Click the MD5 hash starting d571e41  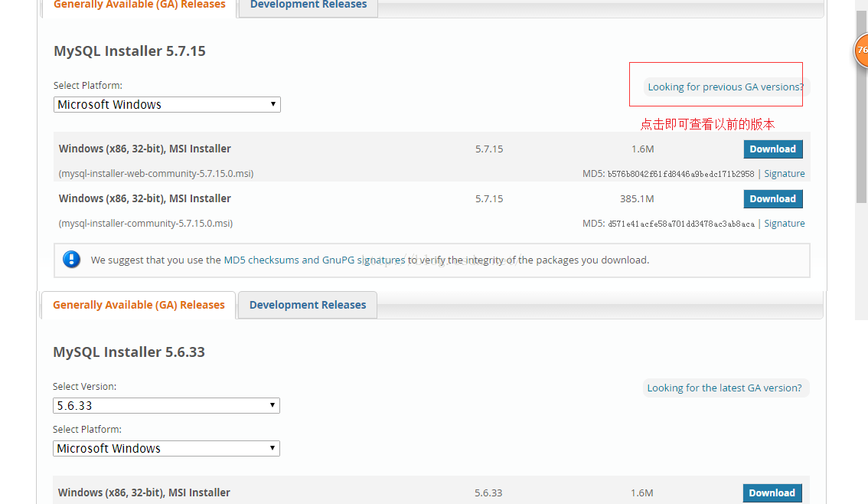pyautogui.click(x=681, y=224)
